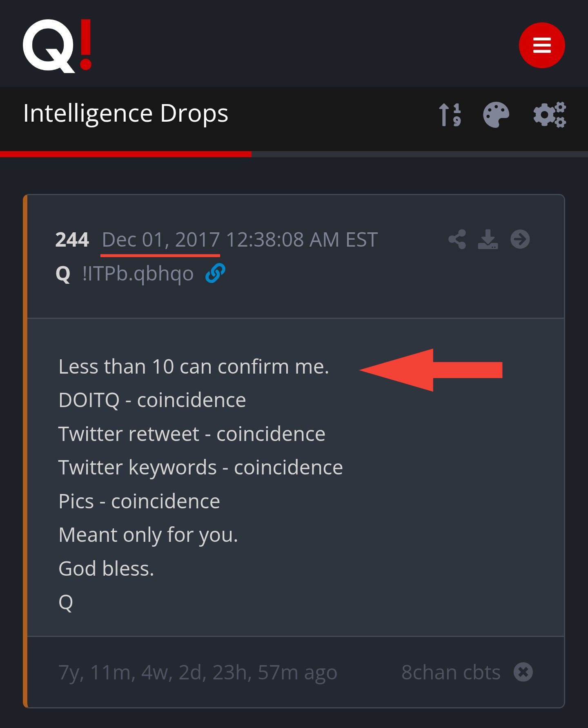The width and height of the screenshot is (588, 728).
Task: Click the relative time-ago timestamp
Action: pyautogui.click(x=198, y=672)
